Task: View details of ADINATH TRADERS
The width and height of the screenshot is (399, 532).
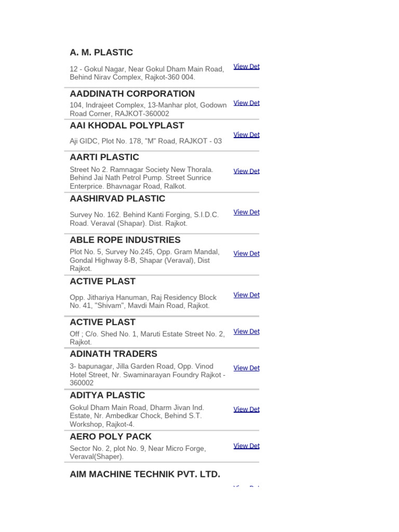Action: 246,368
